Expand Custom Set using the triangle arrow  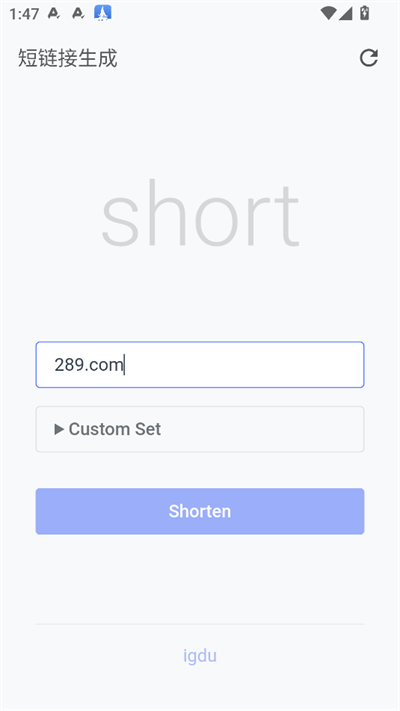point(59,429)
